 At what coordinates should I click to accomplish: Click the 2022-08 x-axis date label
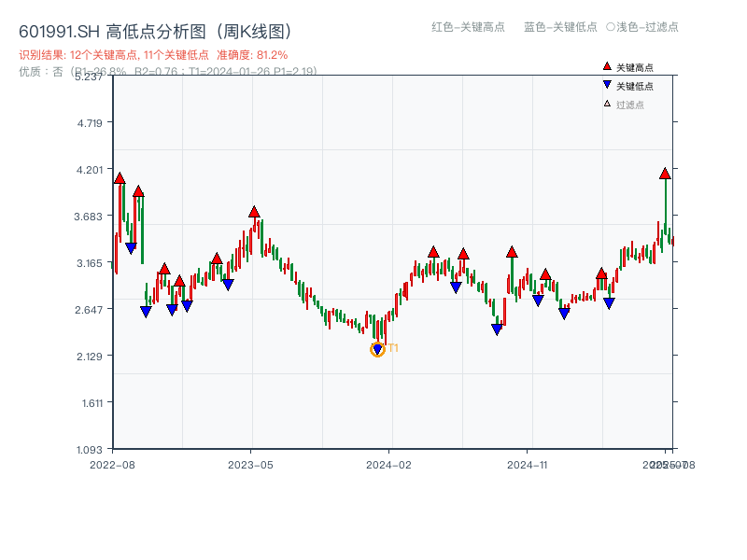(112, 464)
